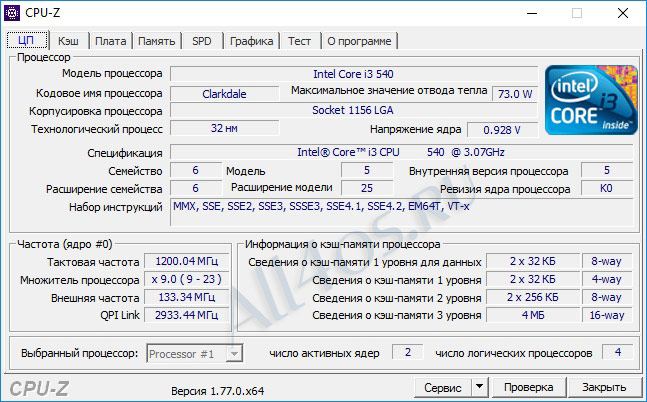Click the 1200.04 МГц clock speed value
The height and width of the screenshot is (402, 647).
(187, 261)
